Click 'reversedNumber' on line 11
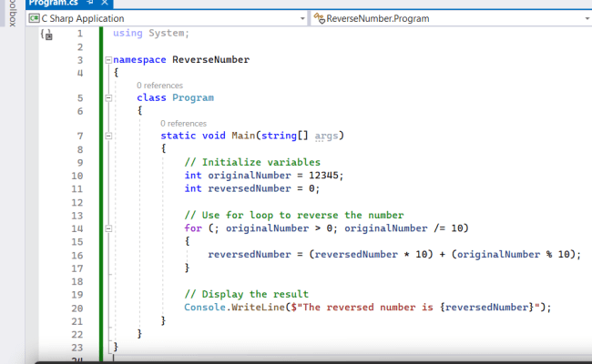592x364 pixels. pos(250,188)
